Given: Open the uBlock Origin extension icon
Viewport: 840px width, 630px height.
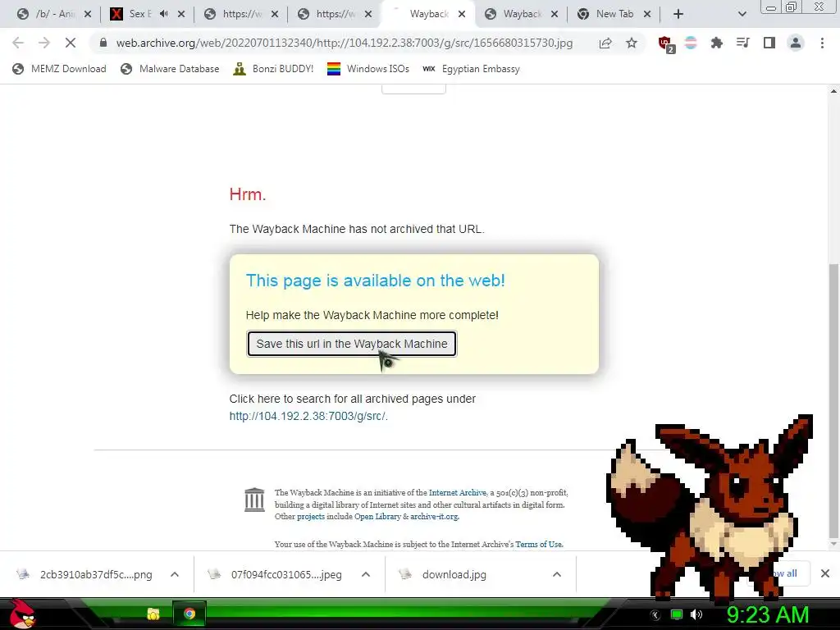Looking at the screenshot, I should [x=666, y=44].
